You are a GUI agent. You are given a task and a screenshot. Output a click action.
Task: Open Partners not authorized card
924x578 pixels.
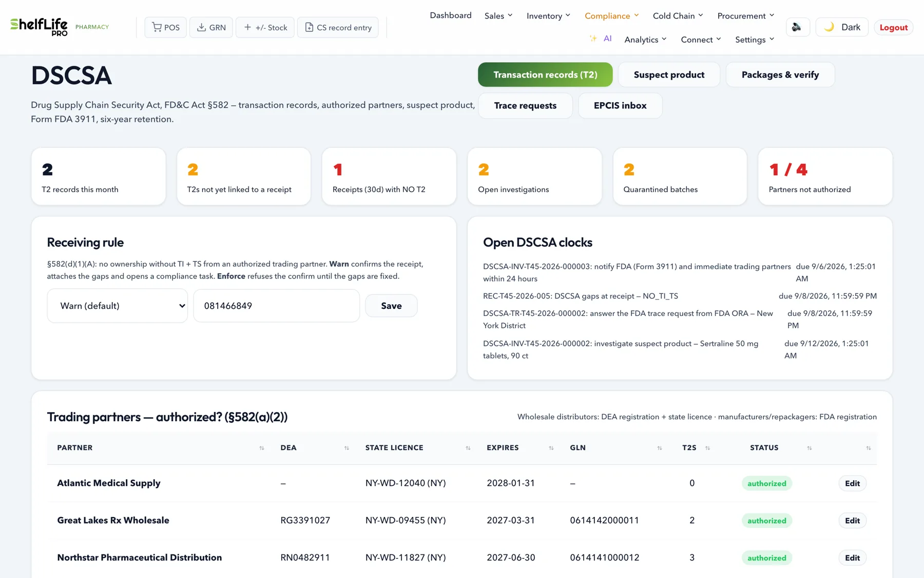point(825,177)
